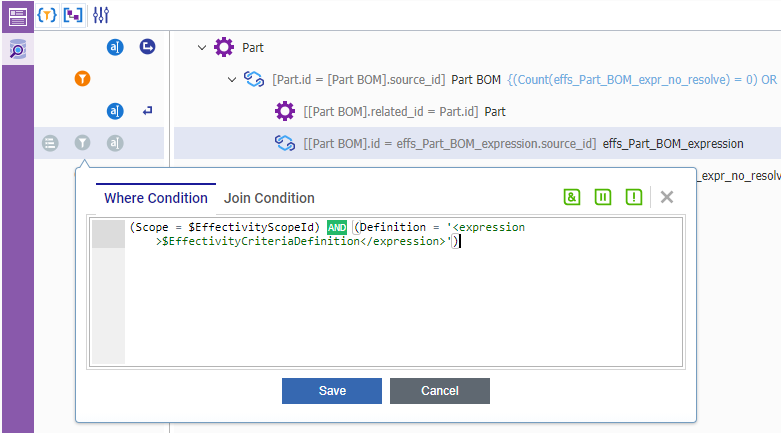
Task: Select the [Part BOM].related_id = Part.id row
Action: pyautogui.click(x=404, y=112)
